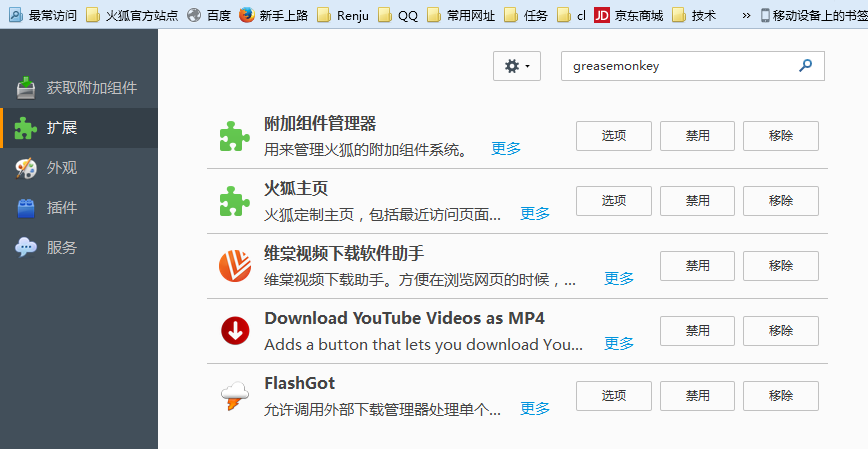The image size is (868, 449).
Task: Go to 获取附加组件 sidebar section
Action: tap(79, 87)
